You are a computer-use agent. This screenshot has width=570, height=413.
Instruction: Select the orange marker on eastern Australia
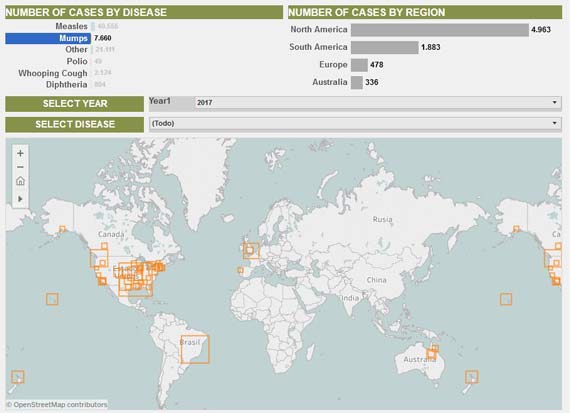[431, 353]
